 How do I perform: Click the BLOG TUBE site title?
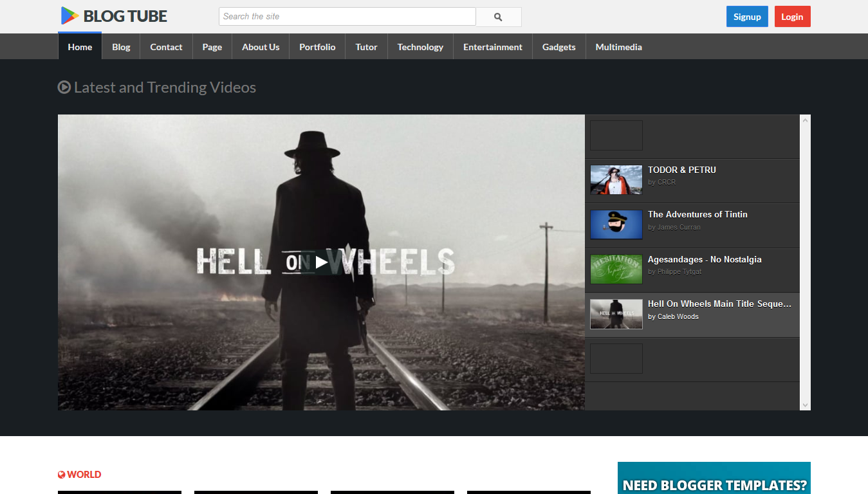[x=125, y=17]
